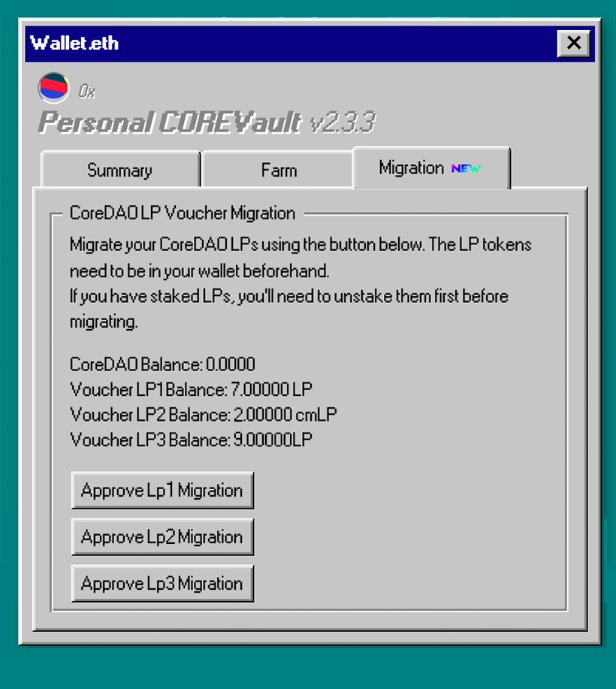The height and width of the screenshot is (689, 616).
Task: Click Voucher LP2 Balance: 2.00000 cmLP text
Action: click(204, 414)
